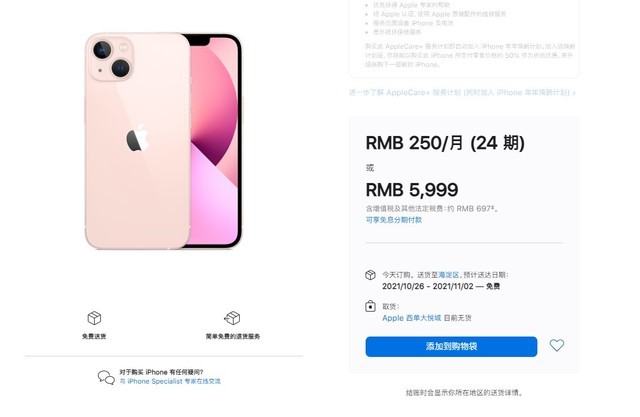The width and height of the screenshot is (640, 417).
Task: Click the shopping bag icon beside 取货
Action: click(x=370, y=306)
